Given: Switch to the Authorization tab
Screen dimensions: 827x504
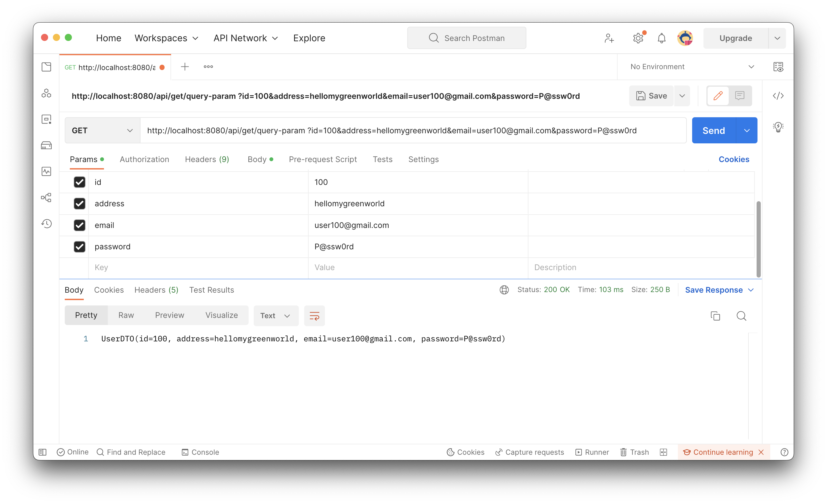Looking at the screenshot, I should click(x=144, y=159).
